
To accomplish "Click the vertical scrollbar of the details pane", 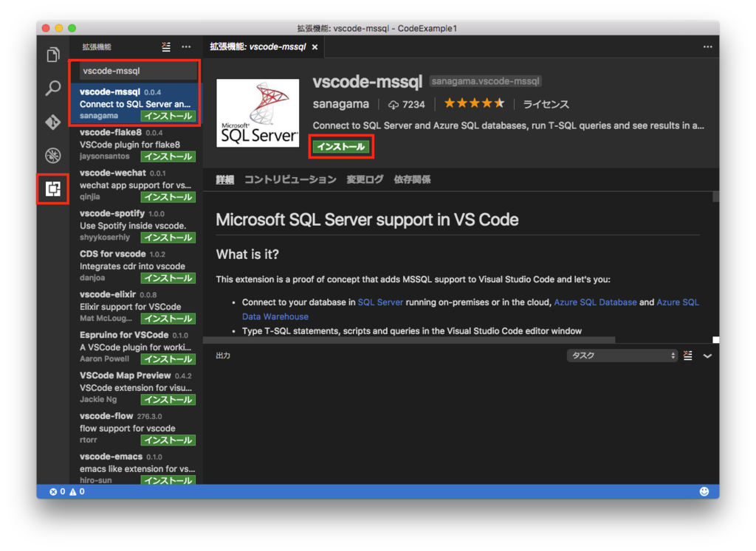I will pyautogui.click(x=715, y=196).
